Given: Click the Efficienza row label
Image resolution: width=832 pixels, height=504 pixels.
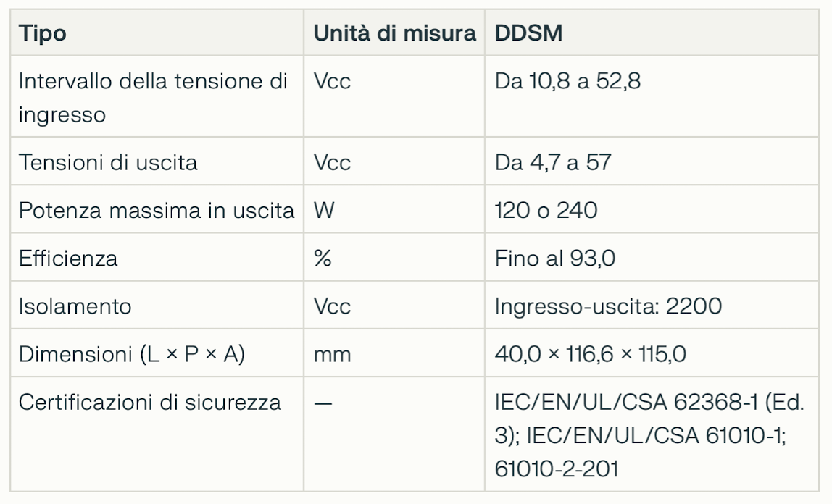Looking at the screenshot, I should pos(68,258).
